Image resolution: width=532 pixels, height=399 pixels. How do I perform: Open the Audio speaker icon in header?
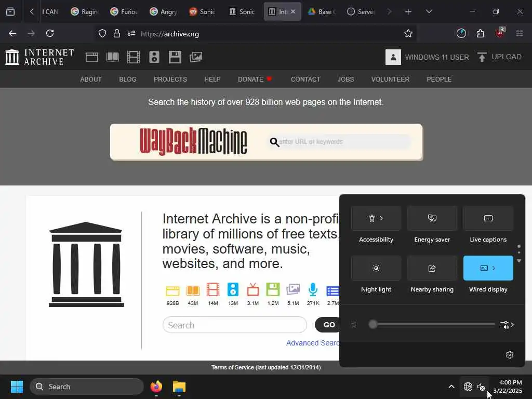[x=154, y=57]
